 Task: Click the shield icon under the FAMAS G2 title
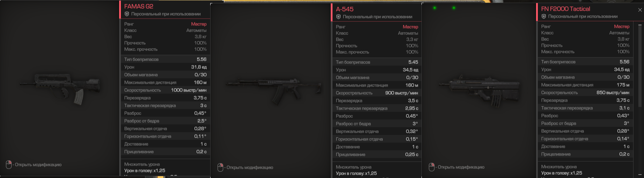[127, 14]
